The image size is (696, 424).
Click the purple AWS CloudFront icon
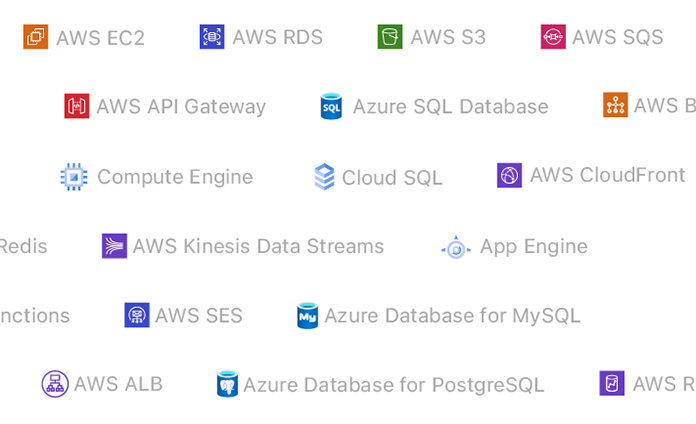tap(509, 175)
